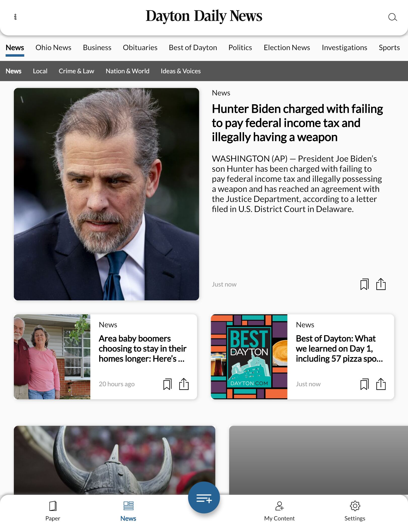
Task: Bookmark the baby boomers article
Action: pyautogui.click(x=167, y=384)
